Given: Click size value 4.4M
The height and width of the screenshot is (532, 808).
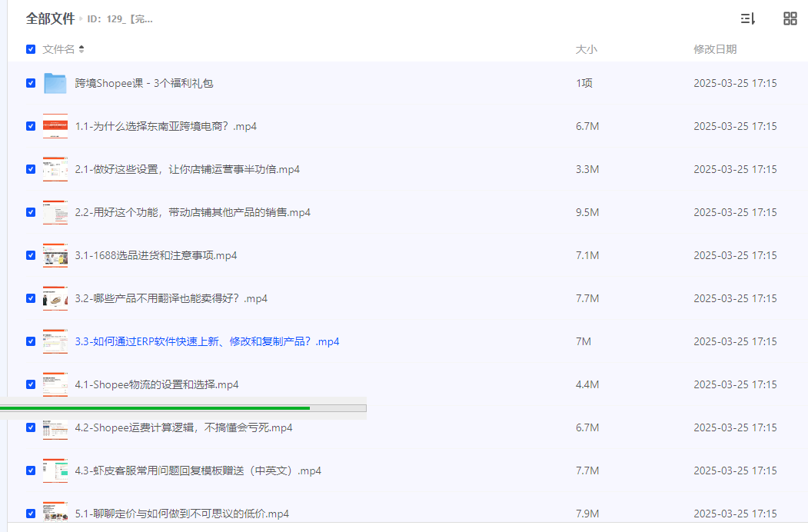Looking at the screenshot, I should click(x=587, y=384).
